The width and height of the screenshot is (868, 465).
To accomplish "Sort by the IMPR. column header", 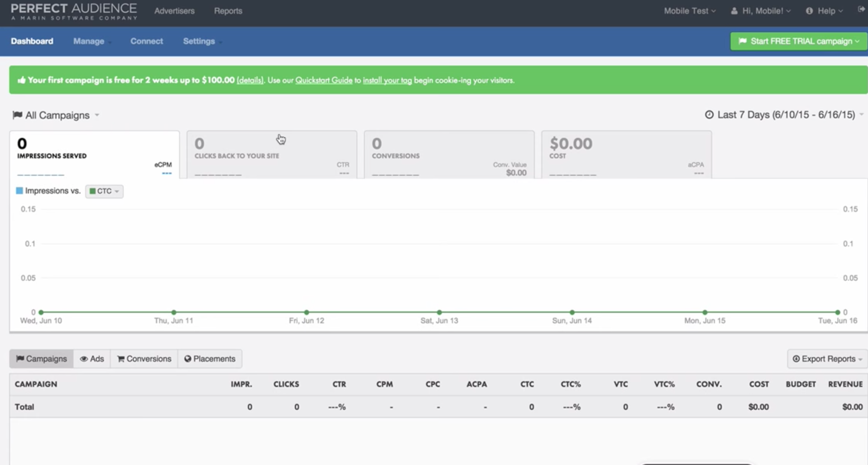I will (x=241, y=384).
